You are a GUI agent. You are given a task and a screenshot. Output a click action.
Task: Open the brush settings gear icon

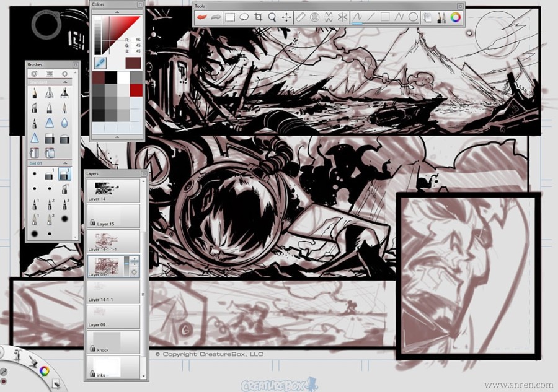coord(64,74)
